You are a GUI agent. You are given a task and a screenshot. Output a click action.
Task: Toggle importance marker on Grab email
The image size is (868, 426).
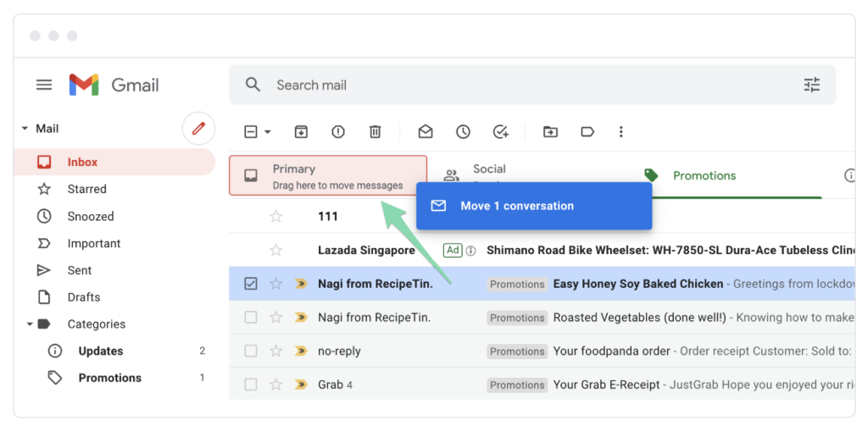(301, 385)
